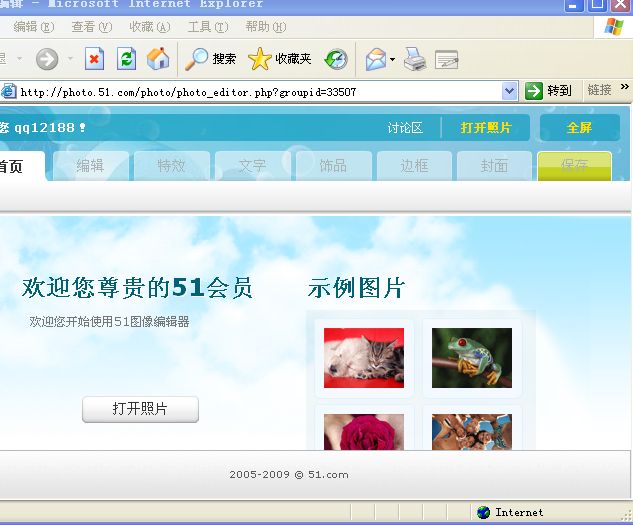This screenshot has width=633, height=525.
Task: Close the Internet Explorer window
Action: (x=621, y=5)
